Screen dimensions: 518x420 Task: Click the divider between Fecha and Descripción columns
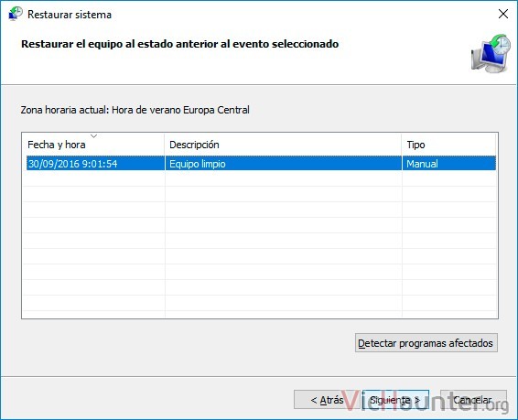[165, 145]
